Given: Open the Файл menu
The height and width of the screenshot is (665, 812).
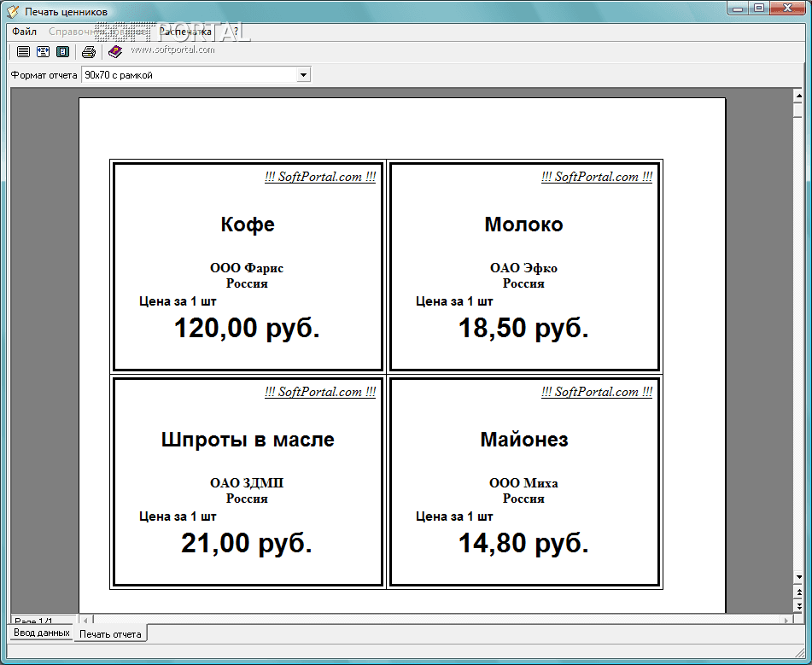Looking at the screenshot, I should coord(25,32).
